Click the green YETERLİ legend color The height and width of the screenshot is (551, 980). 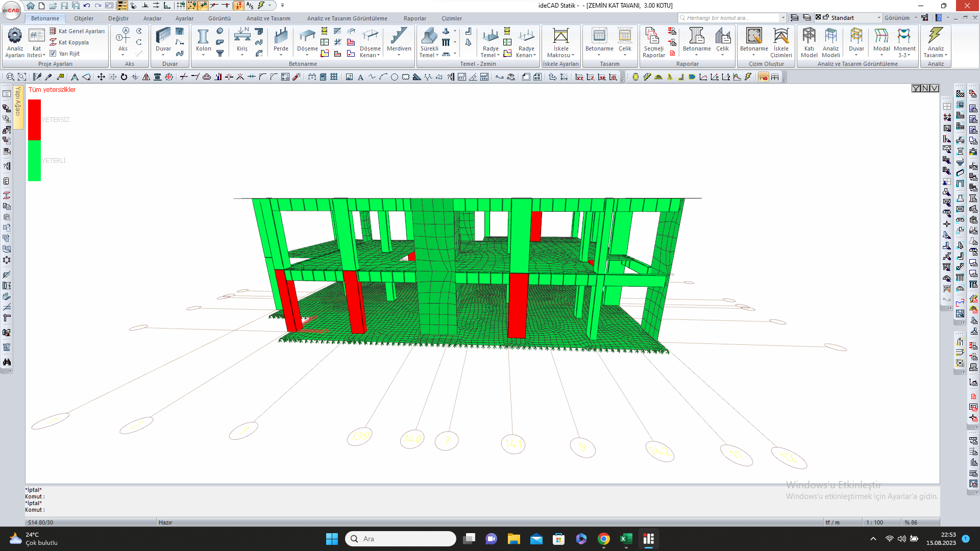(34, 160)
